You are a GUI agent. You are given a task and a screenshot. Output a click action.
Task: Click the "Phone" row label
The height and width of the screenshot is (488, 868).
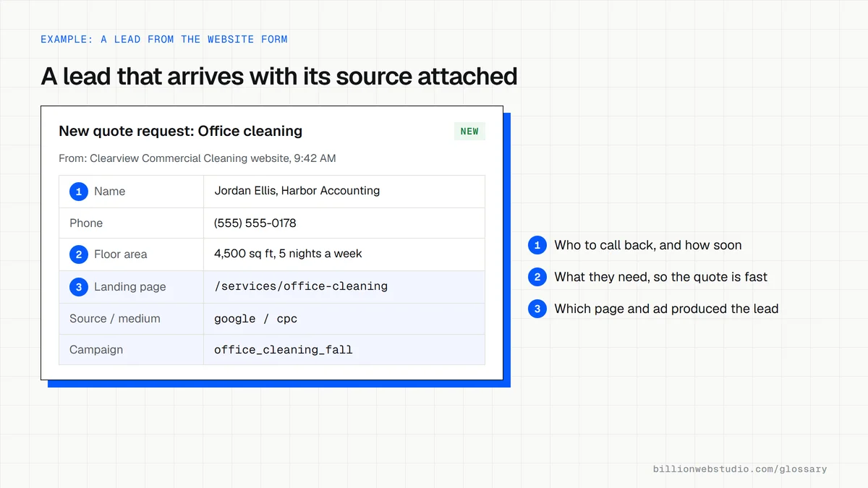86,223
